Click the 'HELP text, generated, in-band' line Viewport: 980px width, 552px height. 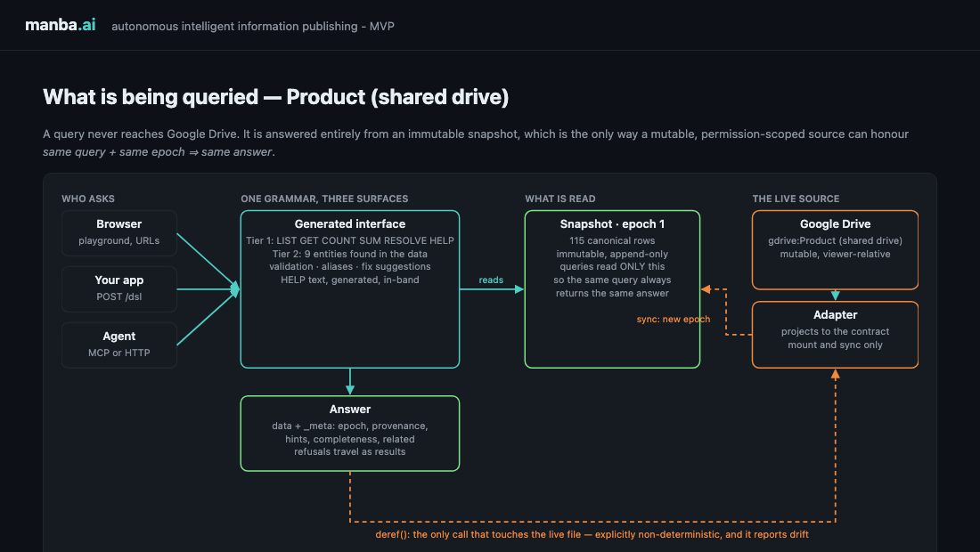tap(350, 280)
